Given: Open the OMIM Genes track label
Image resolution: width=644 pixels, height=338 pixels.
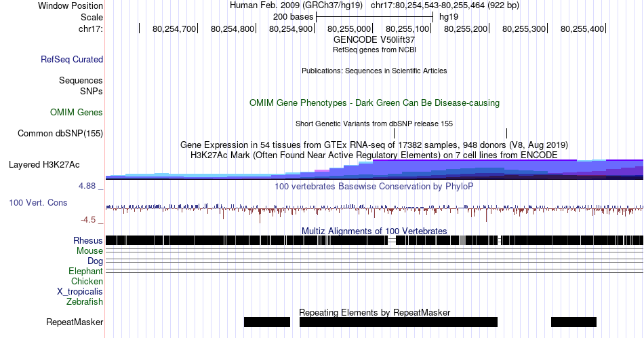Looking at the screenshot, I should point(77,112).
